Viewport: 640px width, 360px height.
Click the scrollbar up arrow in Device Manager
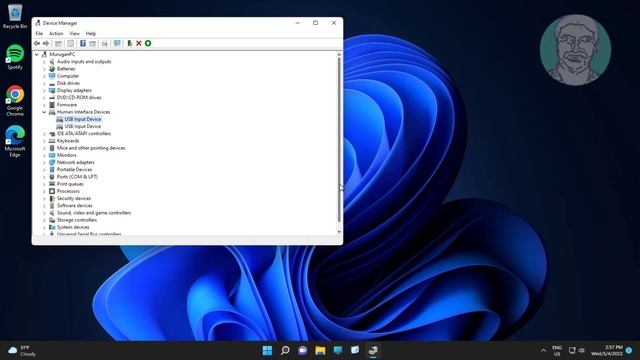pyautogui.click(x=339, y=54)
